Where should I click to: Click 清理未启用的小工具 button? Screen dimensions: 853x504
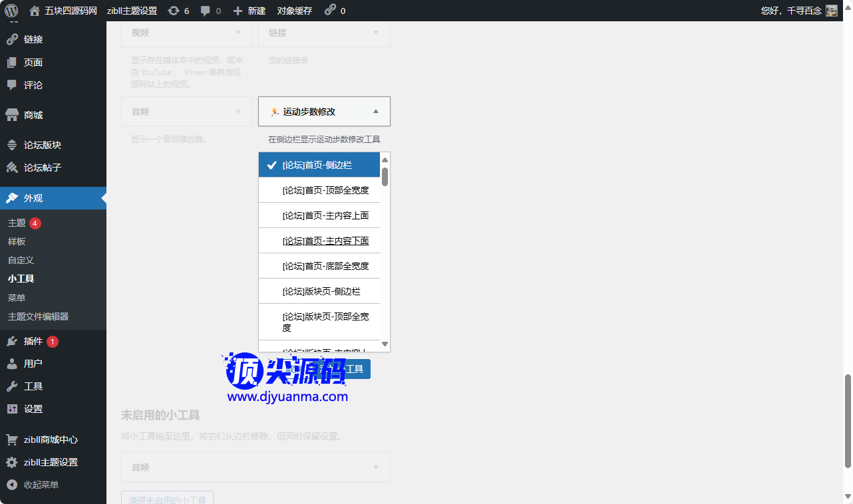[x=167, y=499]
